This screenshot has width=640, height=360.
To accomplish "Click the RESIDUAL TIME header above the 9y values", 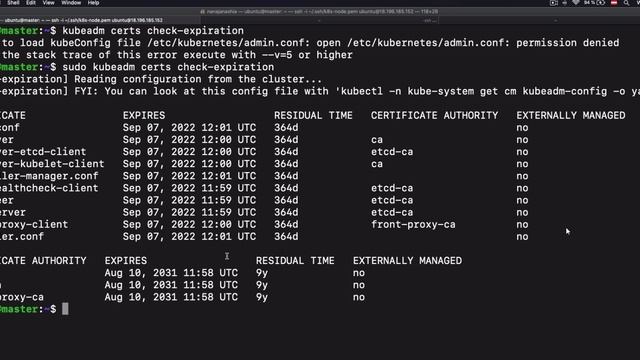I will 295,261.
